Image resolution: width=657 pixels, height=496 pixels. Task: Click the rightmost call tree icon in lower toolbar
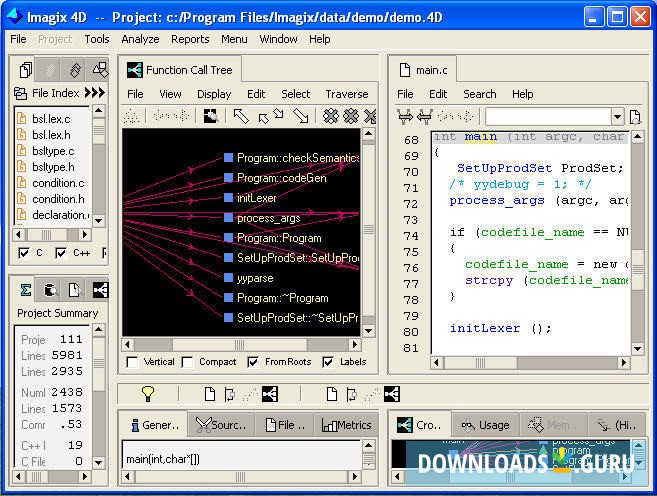[x=392, y=394]
